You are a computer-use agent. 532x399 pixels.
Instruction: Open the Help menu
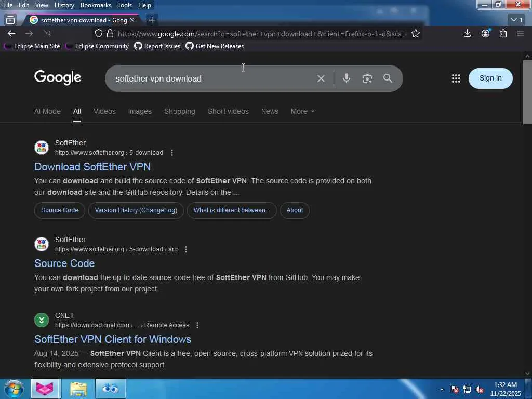pos(144,5)
